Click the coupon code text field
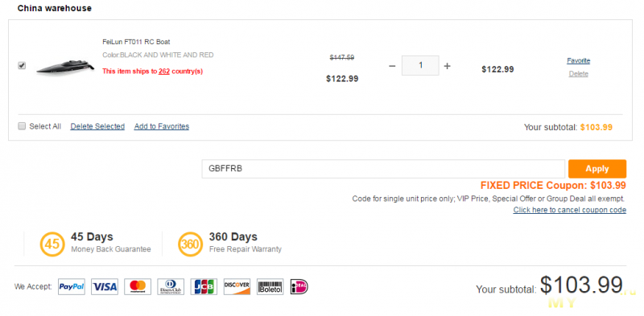This screenshot has width=644, height=316. pyautogui.click(x=383, y=169)
